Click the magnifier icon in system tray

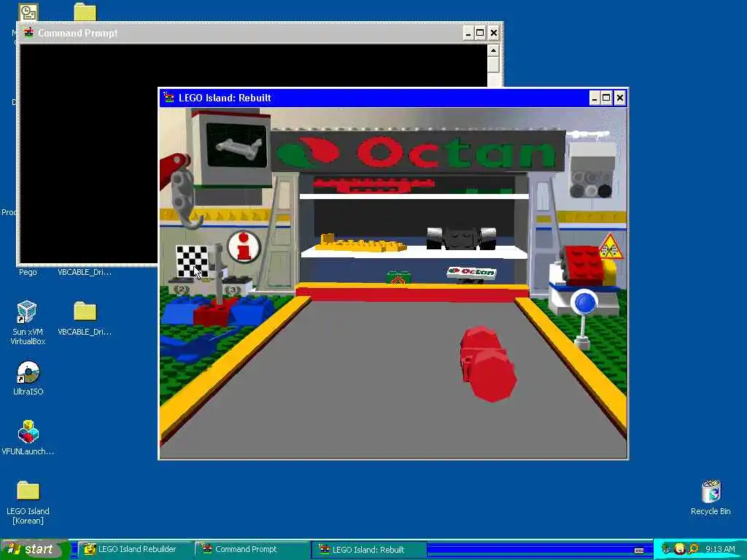click(693, 549)
